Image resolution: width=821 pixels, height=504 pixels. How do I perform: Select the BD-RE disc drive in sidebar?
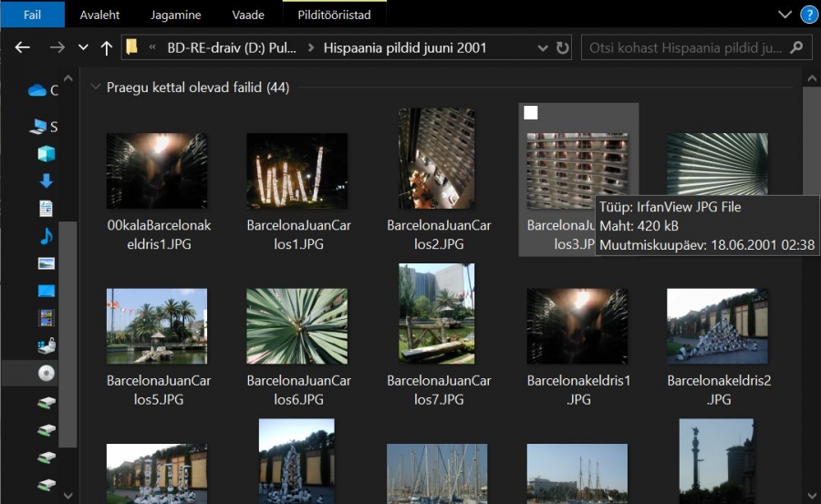point(47,373)
